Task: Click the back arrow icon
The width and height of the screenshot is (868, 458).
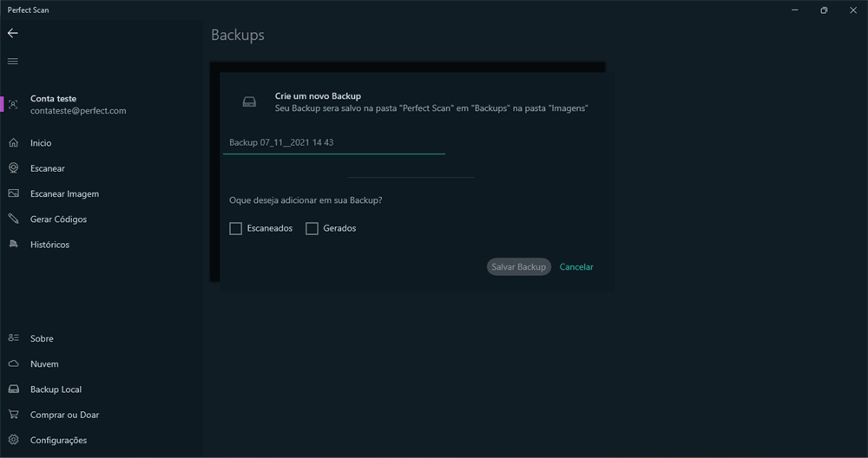Action: coord(13,33)
